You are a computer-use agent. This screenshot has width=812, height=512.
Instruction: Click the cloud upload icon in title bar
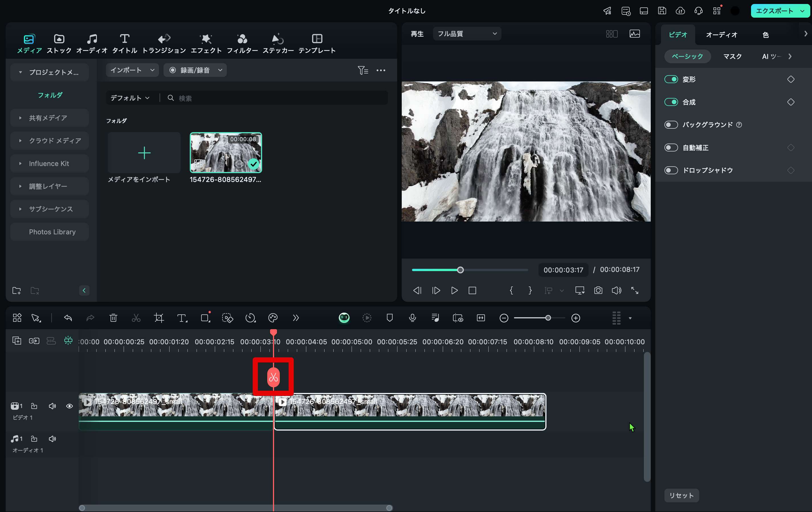tap(680, 11)
